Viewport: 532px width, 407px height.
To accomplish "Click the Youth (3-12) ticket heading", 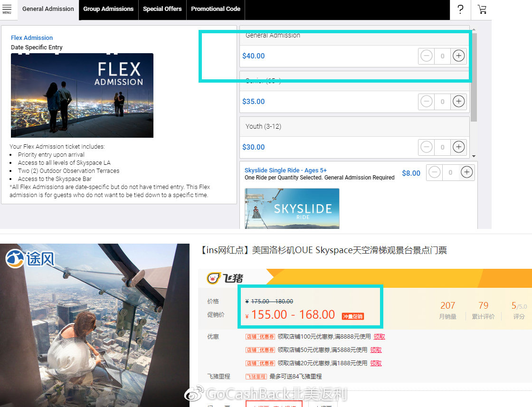I will [263, 126].
